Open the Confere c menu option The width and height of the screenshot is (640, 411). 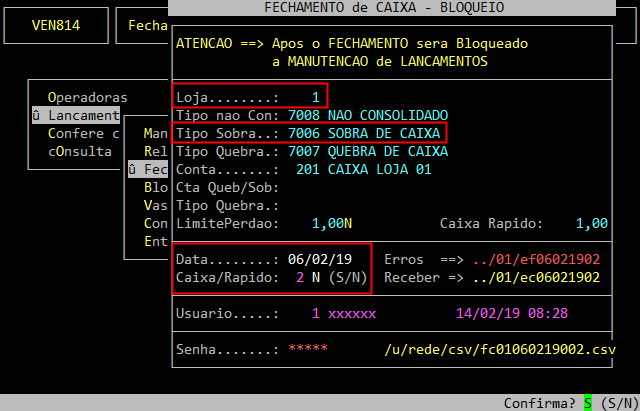pyautogui.click(x=83, y=133)
